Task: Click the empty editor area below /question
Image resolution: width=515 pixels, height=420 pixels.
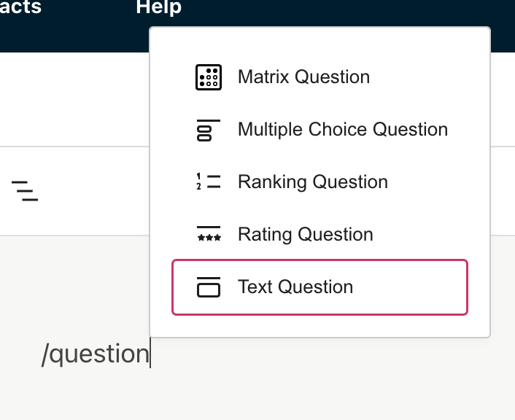Action: pos(219,390)
